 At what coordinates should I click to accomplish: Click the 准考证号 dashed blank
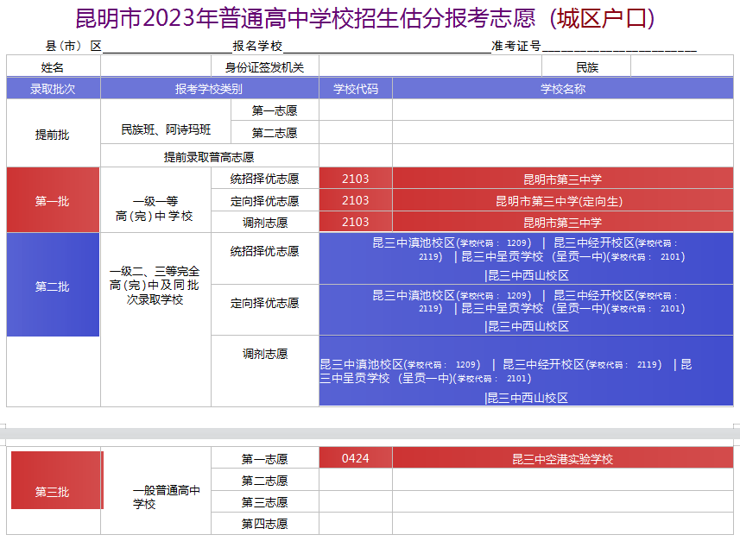tap(619, 47)
